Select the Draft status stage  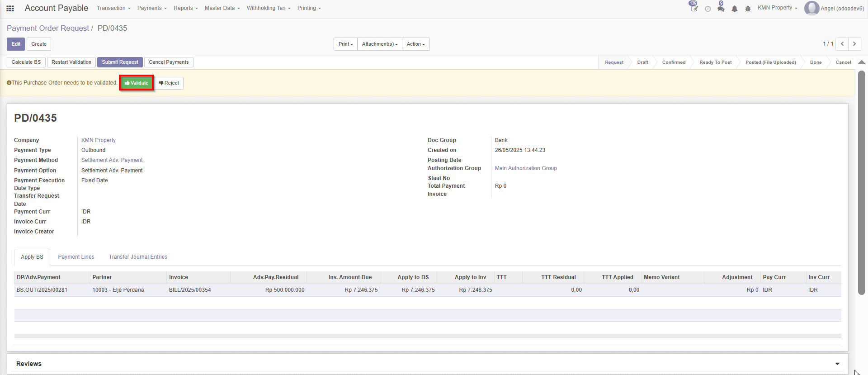[x=642, y=62]
